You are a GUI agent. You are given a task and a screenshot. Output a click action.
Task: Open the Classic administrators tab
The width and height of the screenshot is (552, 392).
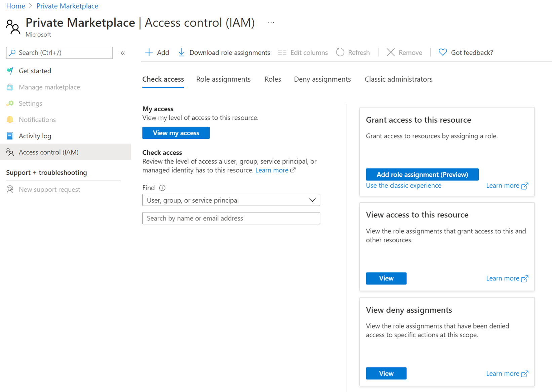[398, 79]
